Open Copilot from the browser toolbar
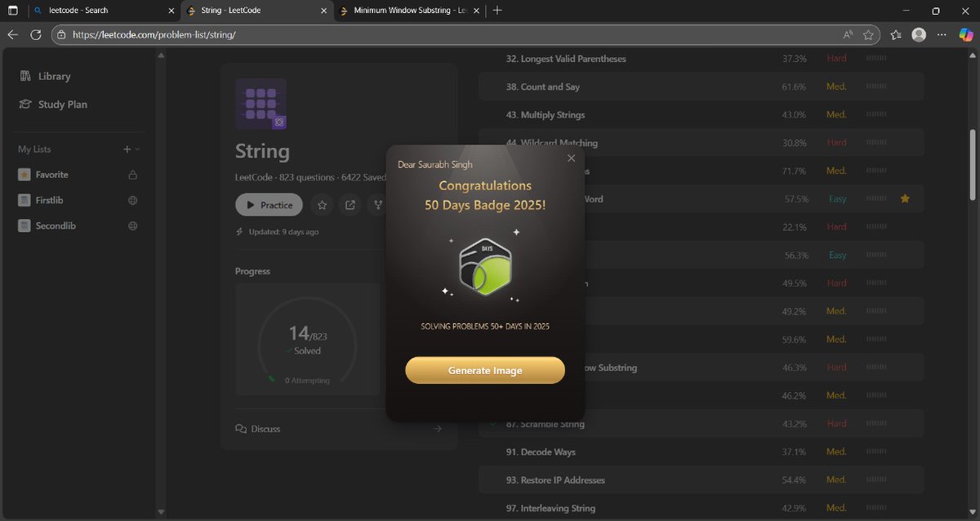The height and width of the screenshot is (521, 980). click(966, 34)
